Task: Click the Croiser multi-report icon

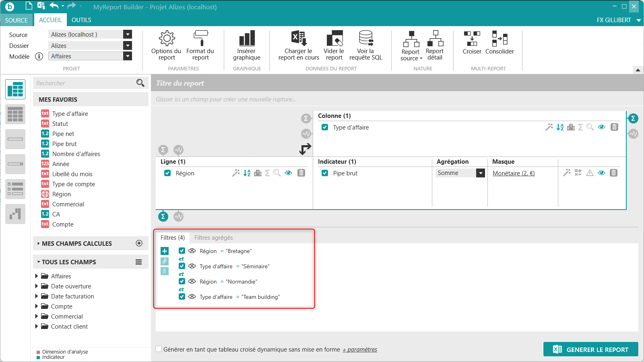Action: (x=472, y=39)
